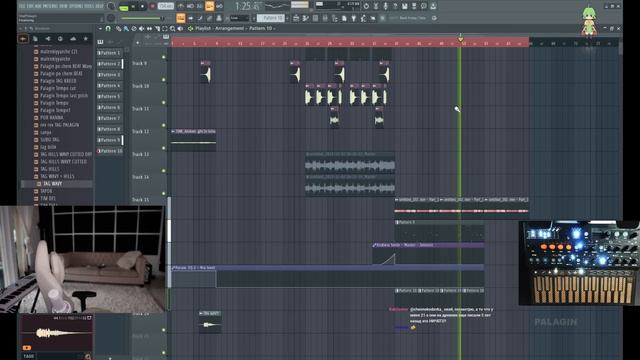Select the Master Volume automation clip
This screenshot has height=360, width=640.
tap(428, 254)
